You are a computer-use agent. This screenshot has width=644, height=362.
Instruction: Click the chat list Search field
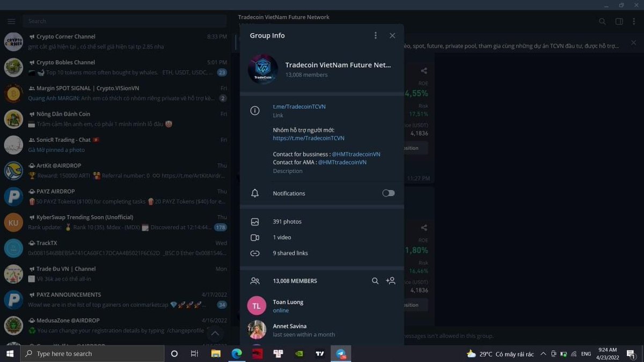125,21
